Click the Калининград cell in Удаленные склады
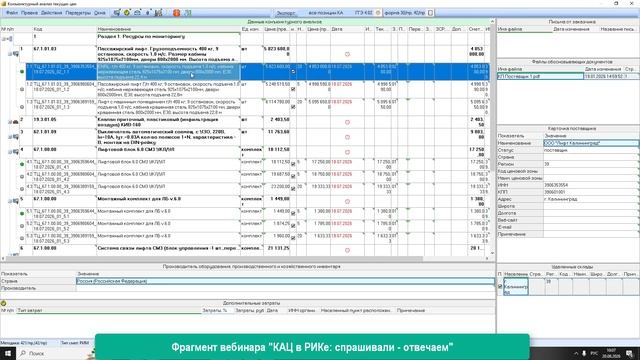 coord(516,287)
